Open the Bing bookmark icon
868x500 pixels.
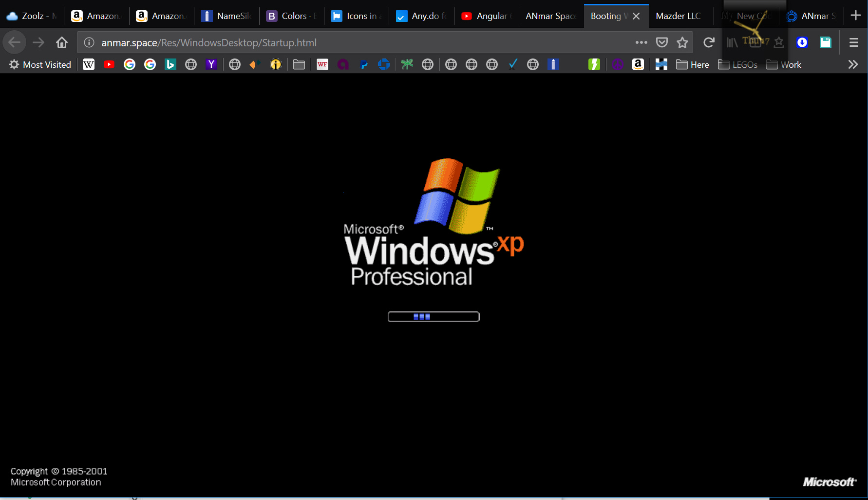(x=170, y=64)
